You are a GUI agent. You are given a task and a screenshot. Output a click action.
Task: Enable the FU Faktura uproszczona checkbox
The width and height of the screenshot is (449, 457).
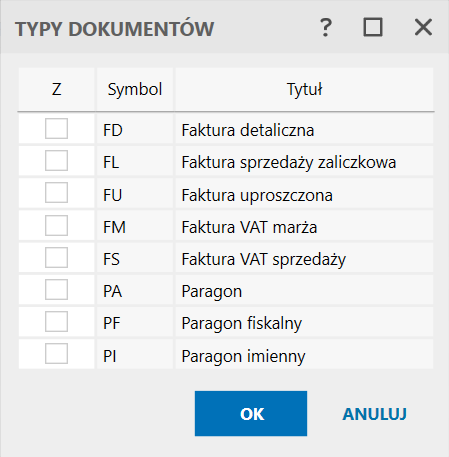coord(56,192)
